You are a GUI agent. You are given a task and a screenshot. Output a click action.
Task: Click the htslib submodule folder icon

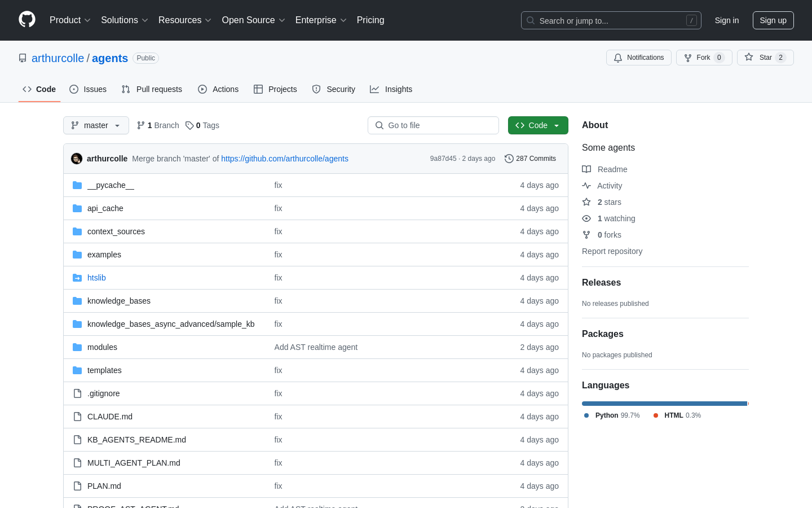tap(77, 278)
